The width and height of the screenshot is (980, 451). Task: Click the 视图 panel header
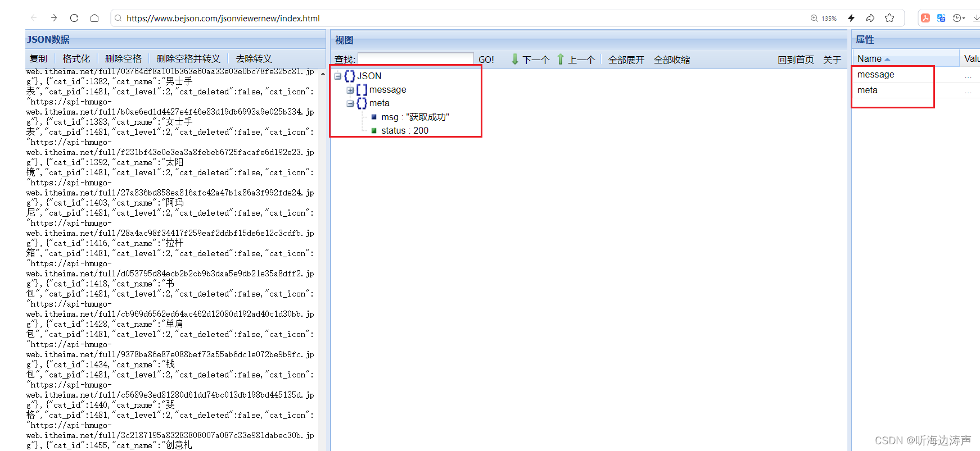[589, 40]
